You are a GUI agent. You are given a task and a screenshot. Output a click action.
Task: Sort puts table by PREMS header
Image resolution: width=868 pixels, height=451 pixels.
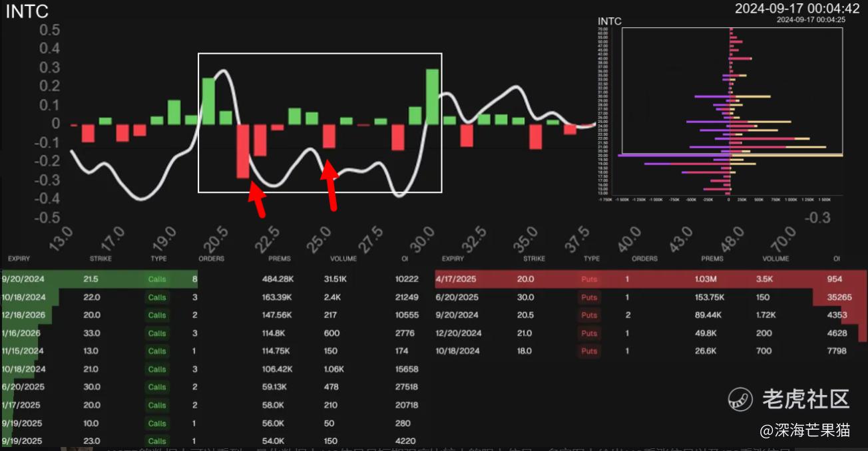(712, 259)
